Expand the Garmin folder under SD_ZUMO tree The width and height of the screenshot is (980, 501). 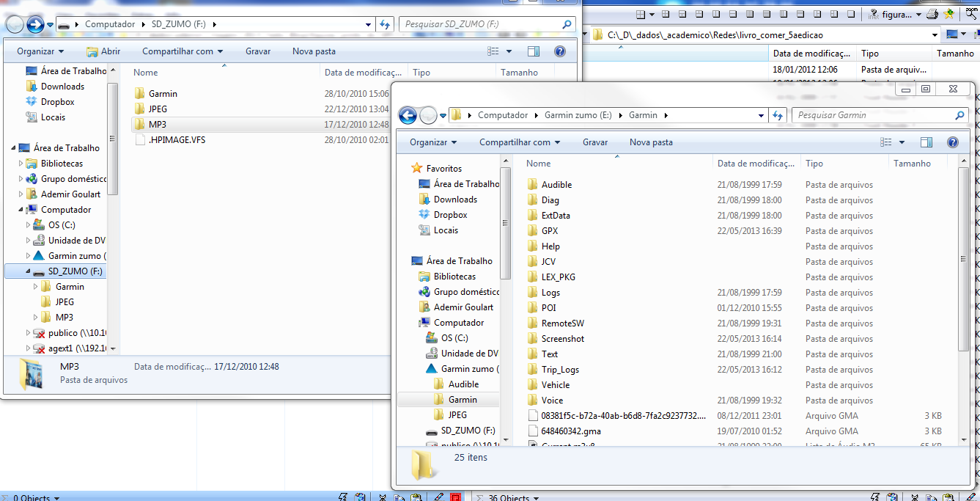(35, 287)
